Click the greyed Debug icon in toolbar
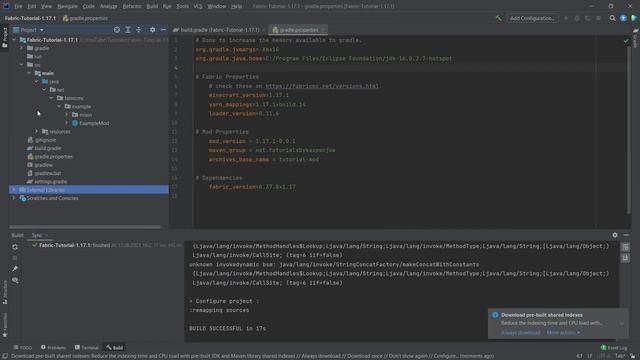Viewport: 640px width, 360px height. (577, 18)
